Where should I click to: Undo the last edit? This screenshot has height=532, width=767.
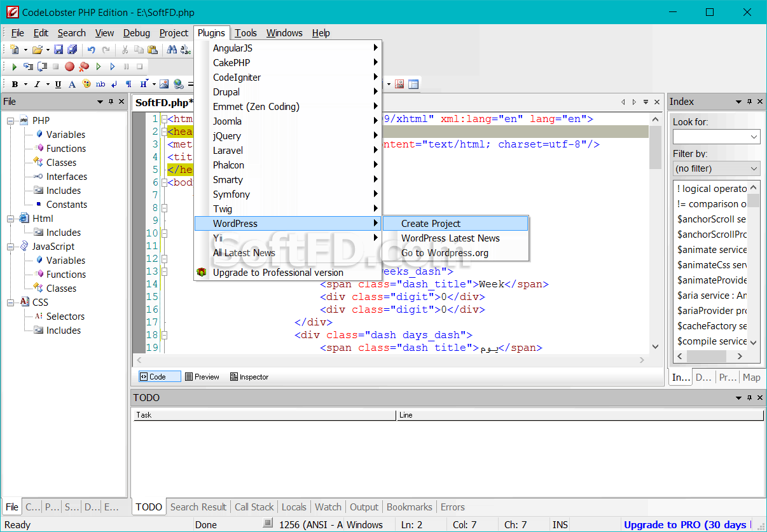tap(92, 50)
